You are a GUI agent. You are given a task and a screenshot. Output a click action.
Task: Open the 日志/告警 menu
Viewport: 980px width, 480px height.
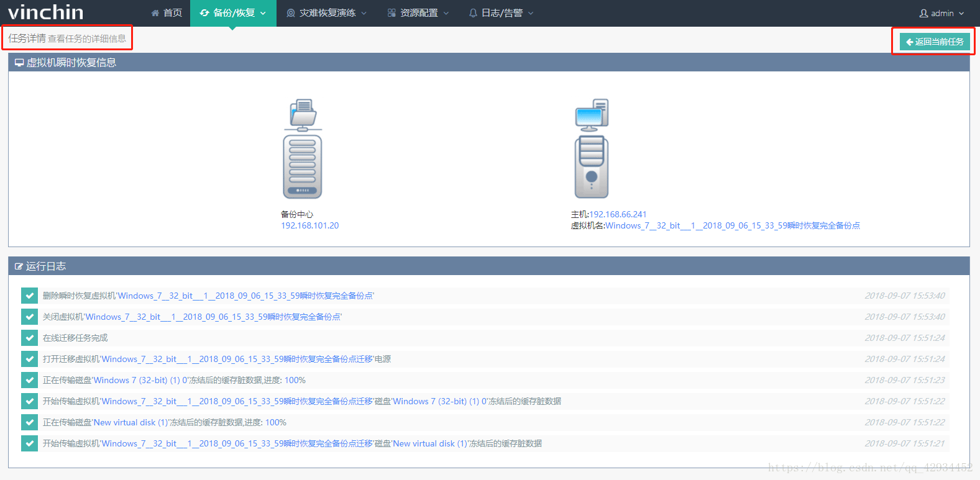[x=501, y=13]
